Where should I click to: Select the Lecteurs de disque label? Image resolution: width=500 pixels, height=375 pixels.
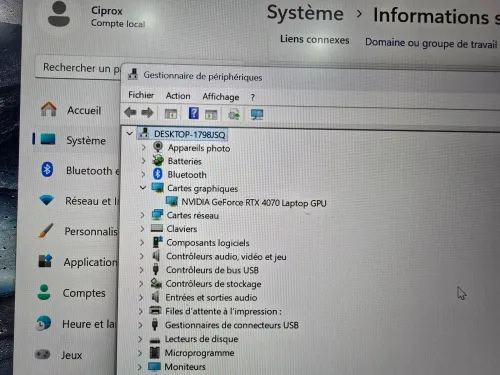(201, 339)
